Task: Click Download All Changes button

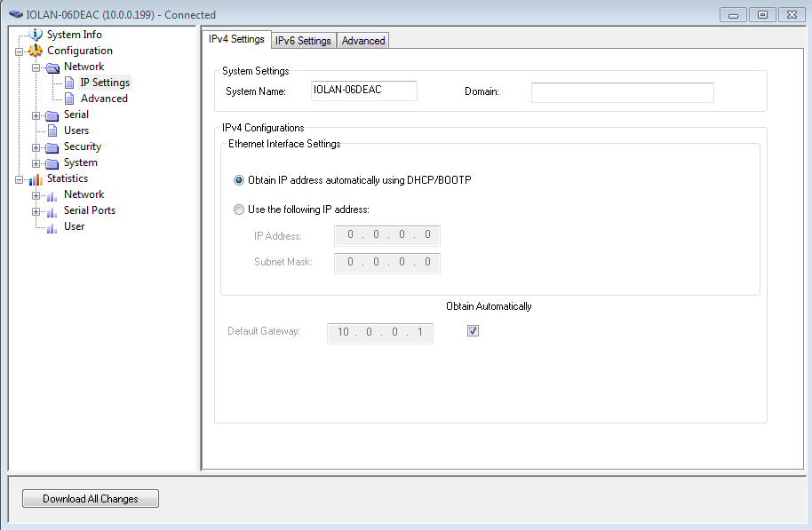Action: [91, 499]
